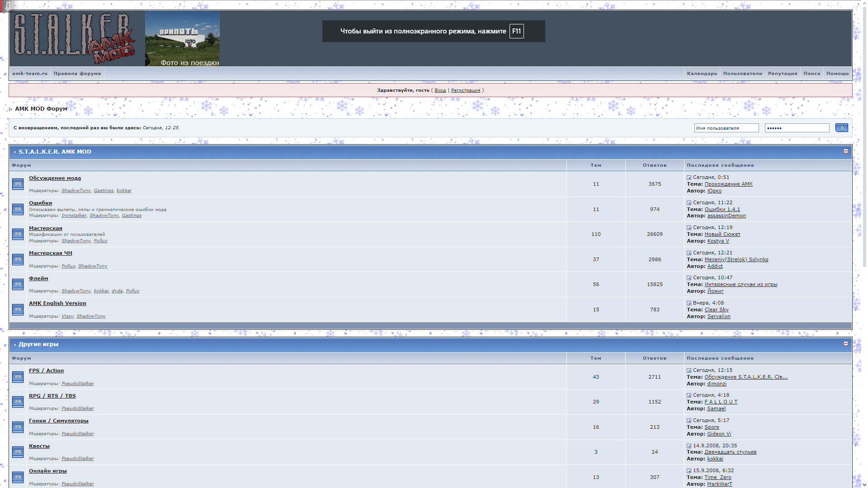Open last post icon for Новый Сюжет
The width and height of the screenshot is (868, 488).
(689, 228)
